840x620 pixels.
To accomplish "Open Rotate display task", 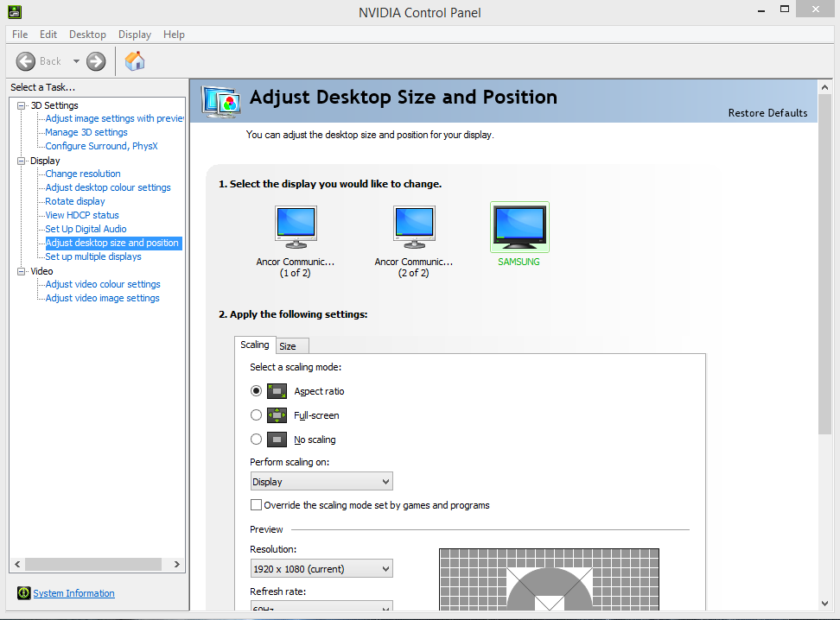I will point(75,201).
